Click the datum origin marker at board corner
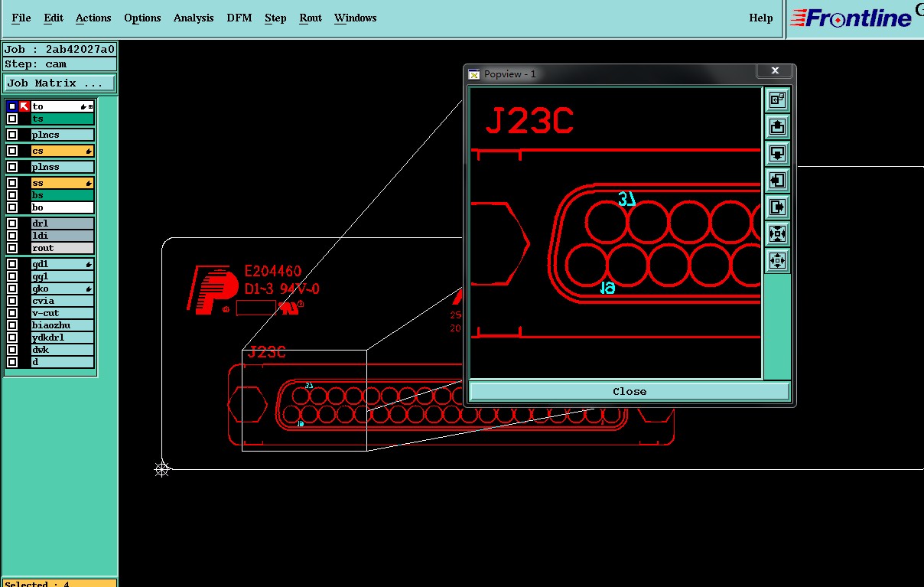This screenshot has height=587, width=924. pyautogui.click(x=162, y=469)
